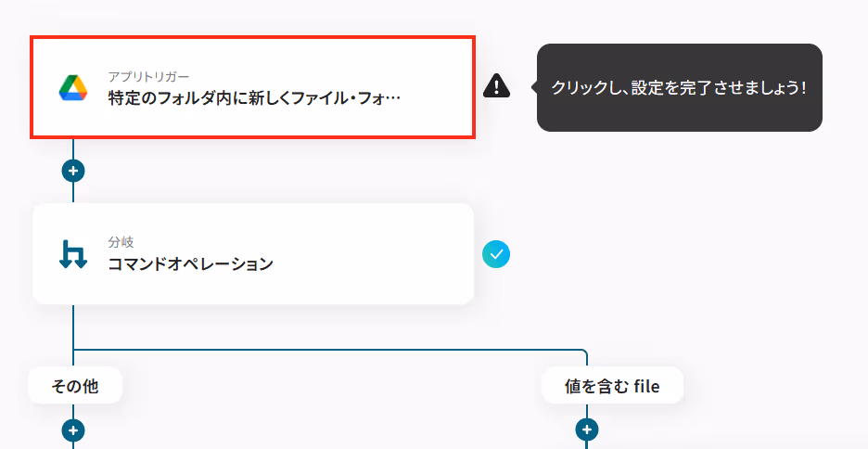Click the horizontal connector line between branches
The width and height of the screenshot is (868, 449).
click(x=330, y=350)
